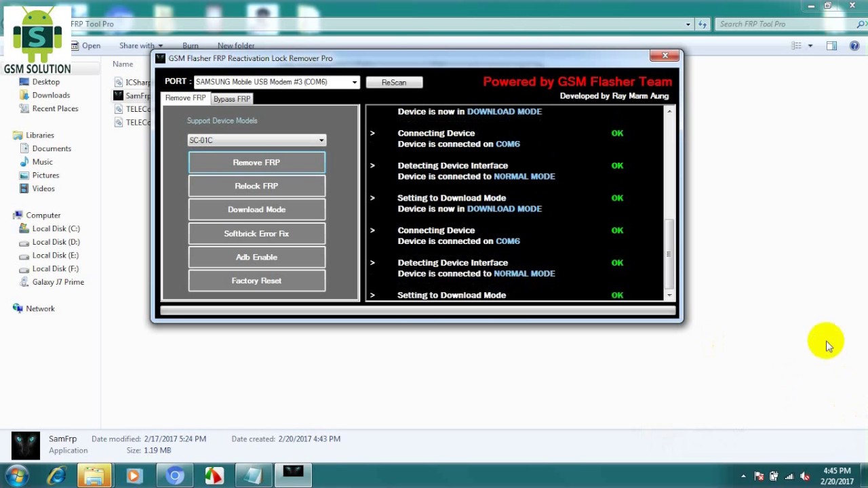Image resolution: width=868 pixels, height=488 pixels.
Task: Open the media player taskbar icon
Action: click(134, 476)
